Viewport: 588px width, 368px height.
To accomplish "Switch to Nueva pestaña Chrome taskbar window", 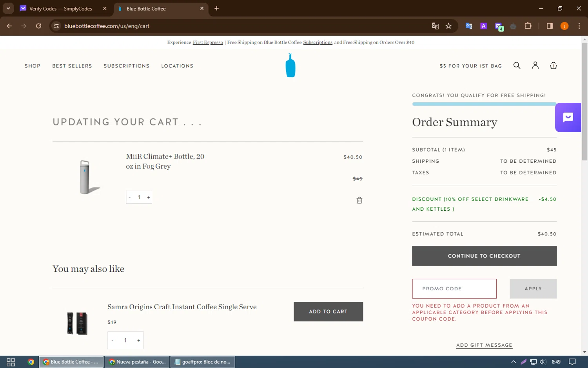I will click(x=137, y=362).
